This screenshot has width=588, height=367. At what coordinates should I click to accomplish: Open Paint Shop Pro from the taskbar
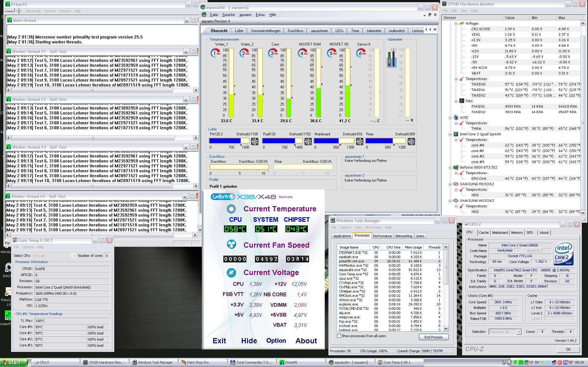pos(203,362)
